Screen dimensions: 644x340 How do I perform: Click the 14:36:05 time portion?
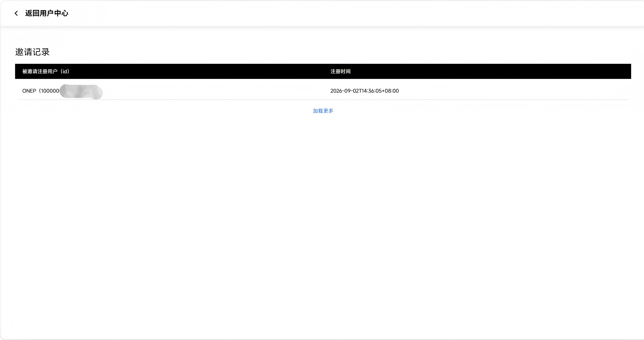372,91
